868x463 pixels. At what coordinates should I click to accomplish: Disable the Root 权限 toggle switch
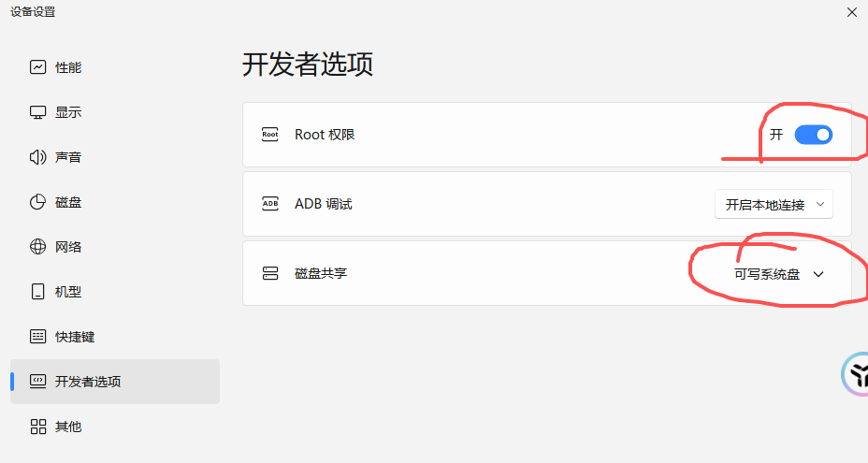pyautogui.click(x=813, y=135)
